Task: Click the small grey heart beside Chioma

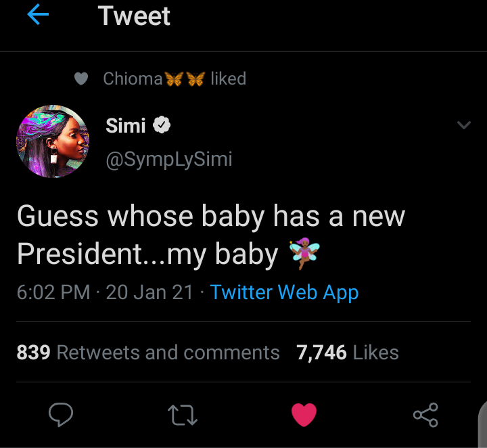Action: click(81, 79)
